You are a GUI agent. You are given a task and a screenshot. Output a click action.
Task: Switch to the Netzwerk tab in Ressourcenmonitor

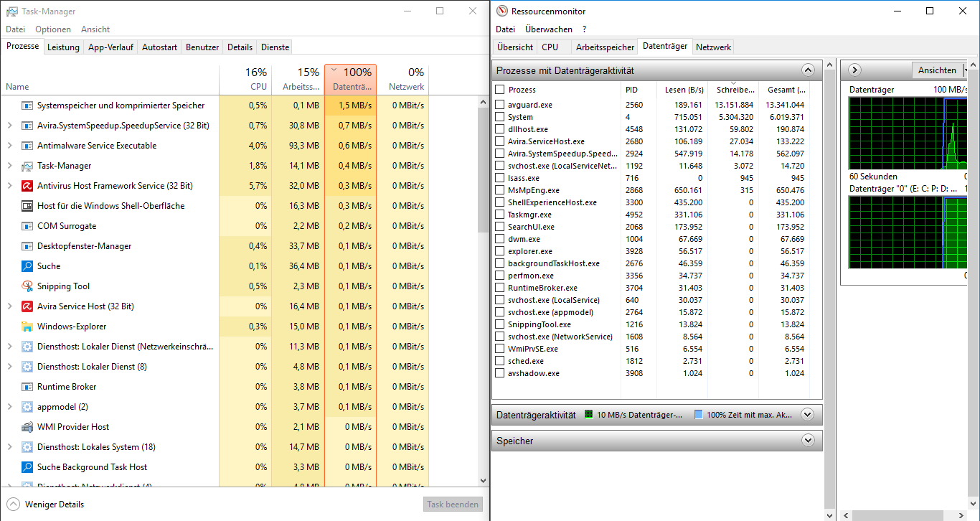[713, 47]
